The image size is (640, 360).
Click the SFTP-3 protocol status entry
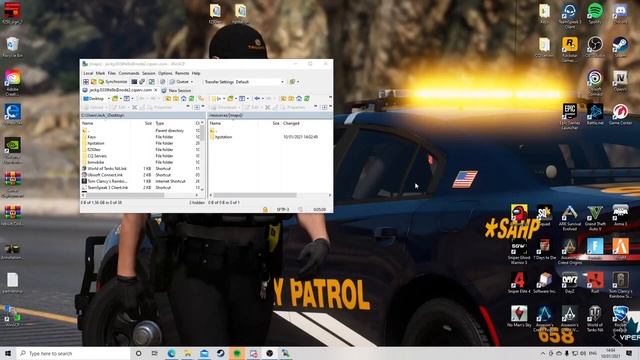283,209
